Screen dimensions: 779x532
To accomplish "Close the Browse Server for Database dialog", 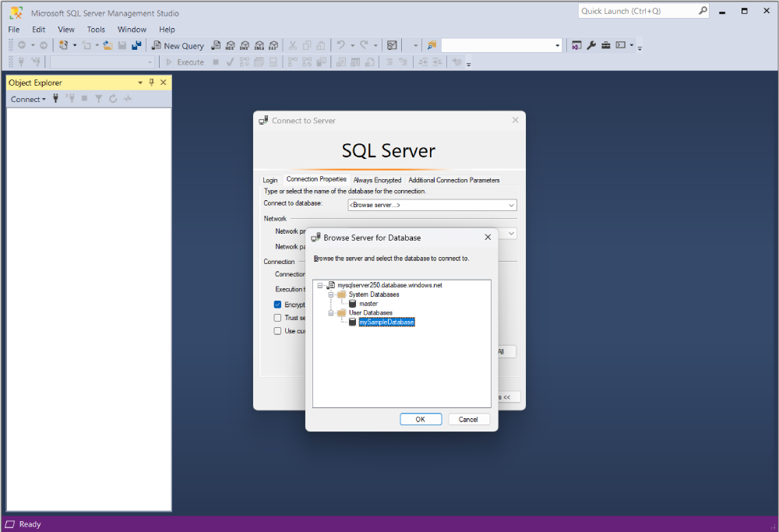I will pos(488,238).
